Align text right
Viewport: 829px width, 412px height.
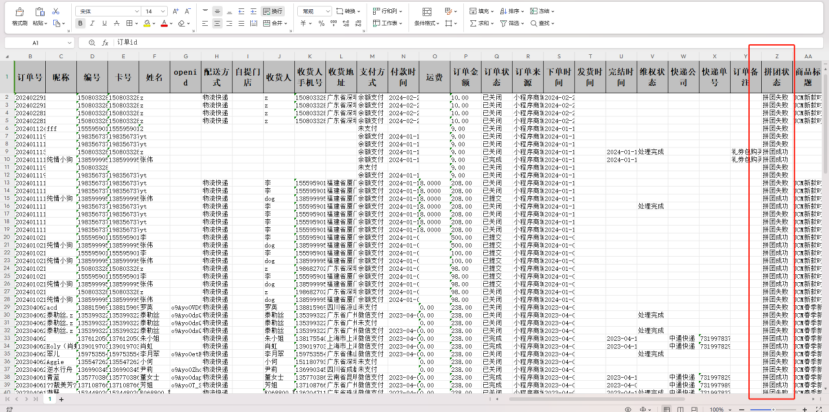(229, 23)
